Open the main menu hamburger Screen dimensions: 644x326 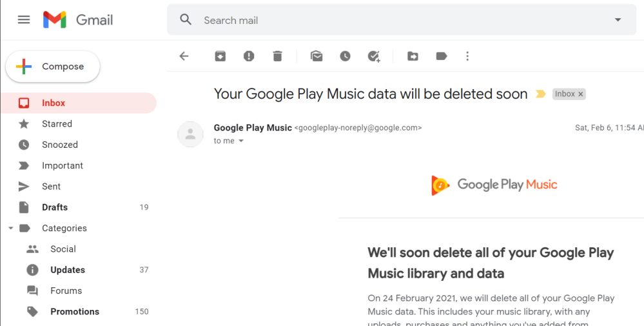click(x=24, y=19)
